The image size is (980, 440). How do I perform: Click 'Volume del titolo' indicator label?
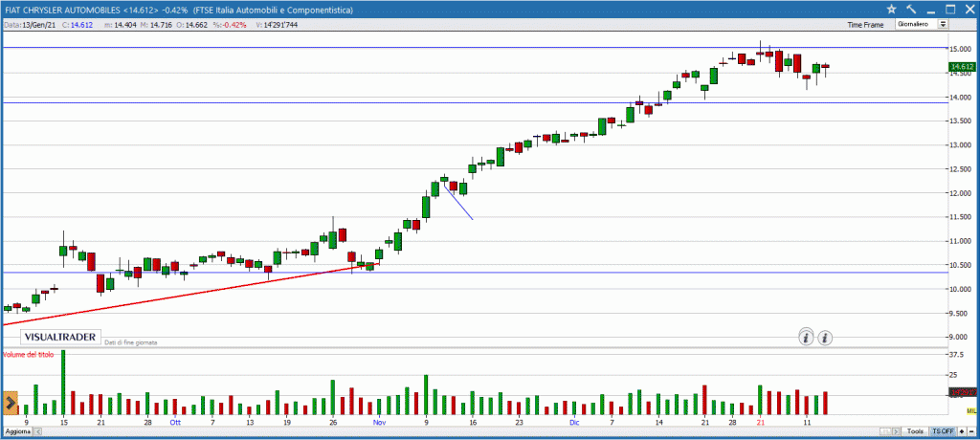coord(28,354)
